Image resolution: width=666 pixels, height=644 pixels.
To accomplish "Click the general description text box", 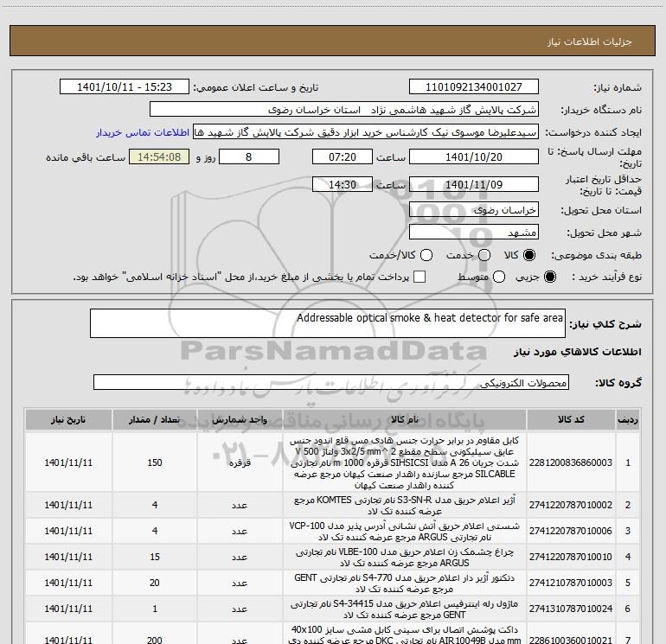I will point(327,324).
